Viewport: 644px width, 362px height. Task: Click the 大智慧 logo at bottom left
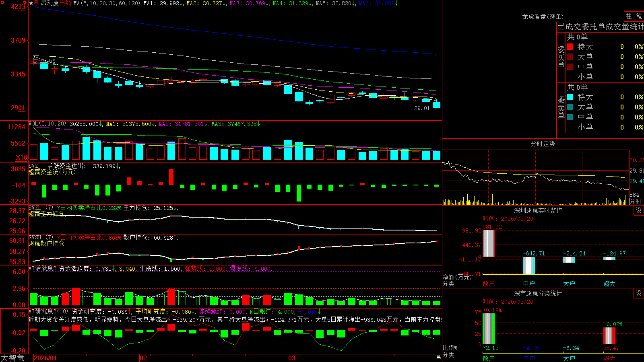click(x=12, y=358)
